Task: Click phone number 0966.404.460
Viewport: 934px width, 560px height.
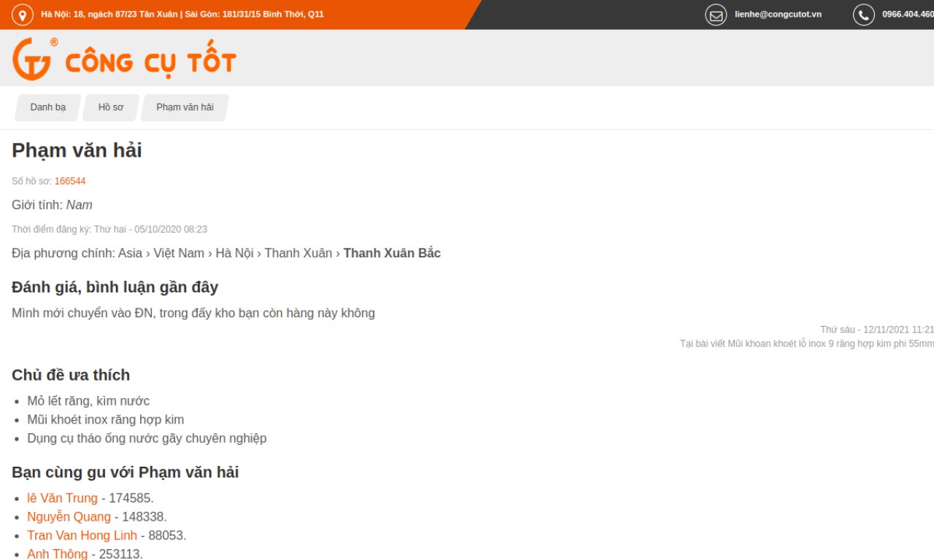Action: pyautogui.click(x=908, y=15)
